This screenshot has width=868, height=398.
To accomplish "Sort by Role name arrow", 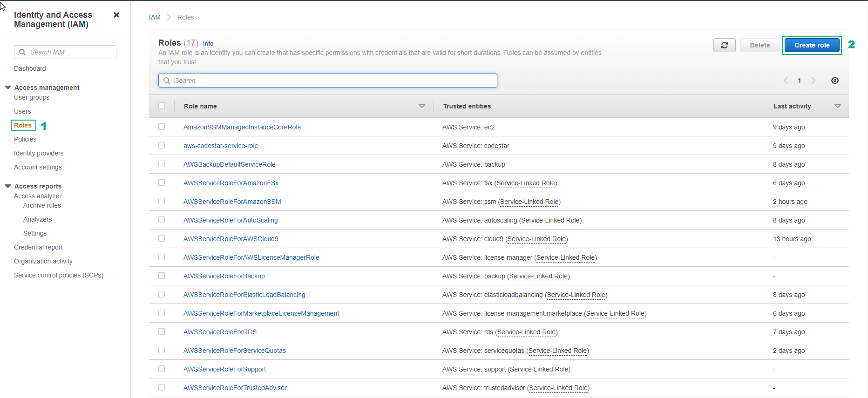I will 422,106.
